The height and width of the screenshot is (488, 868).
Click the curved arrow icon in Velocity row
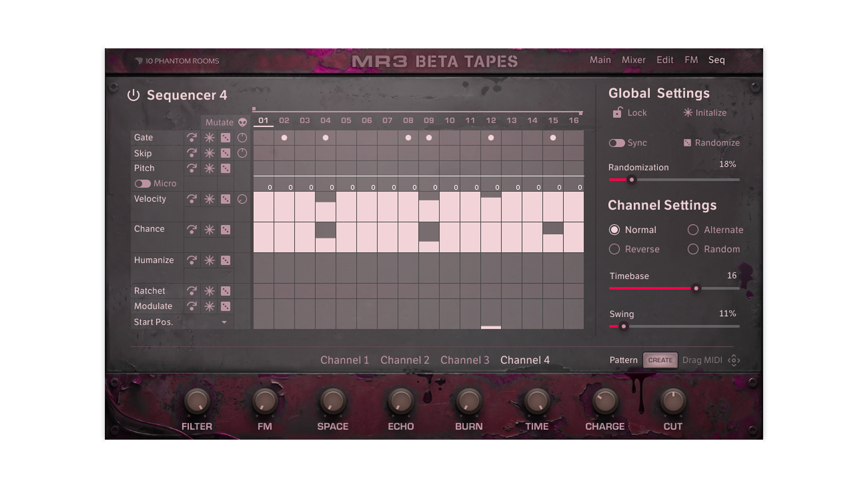point(192,199)
